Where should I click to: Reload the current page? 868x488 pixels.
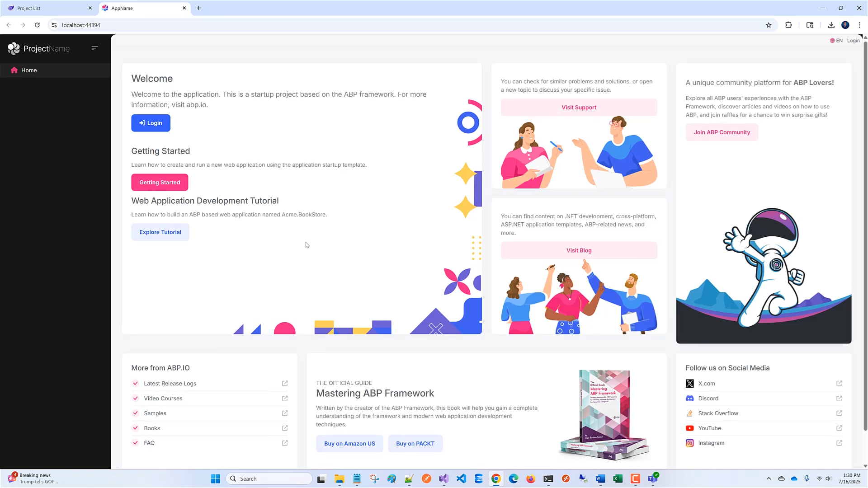point(37,25)
